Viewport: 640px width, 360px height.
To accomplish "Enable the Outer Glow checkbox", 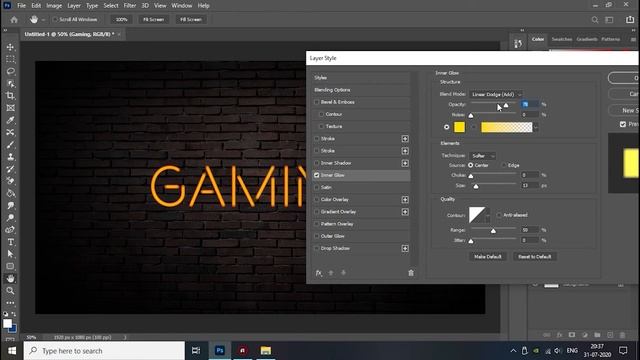I will [317, 236].
